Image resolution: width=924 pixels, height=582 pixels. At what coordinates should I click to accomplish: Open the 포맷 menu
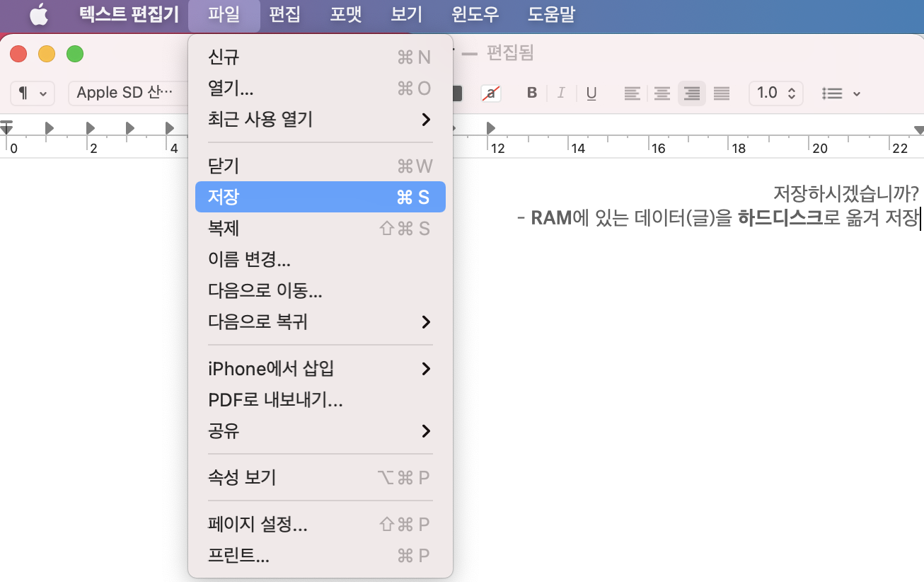coord(346,14)
